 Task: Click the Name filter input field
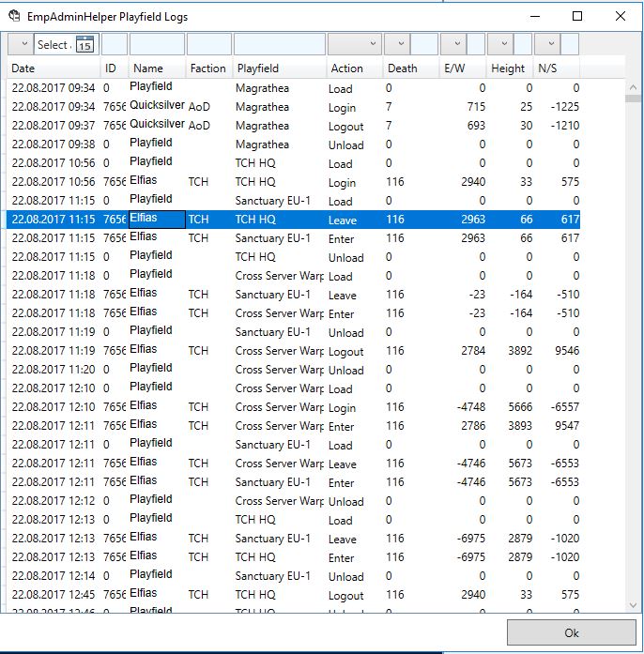(x=157, y=44)
